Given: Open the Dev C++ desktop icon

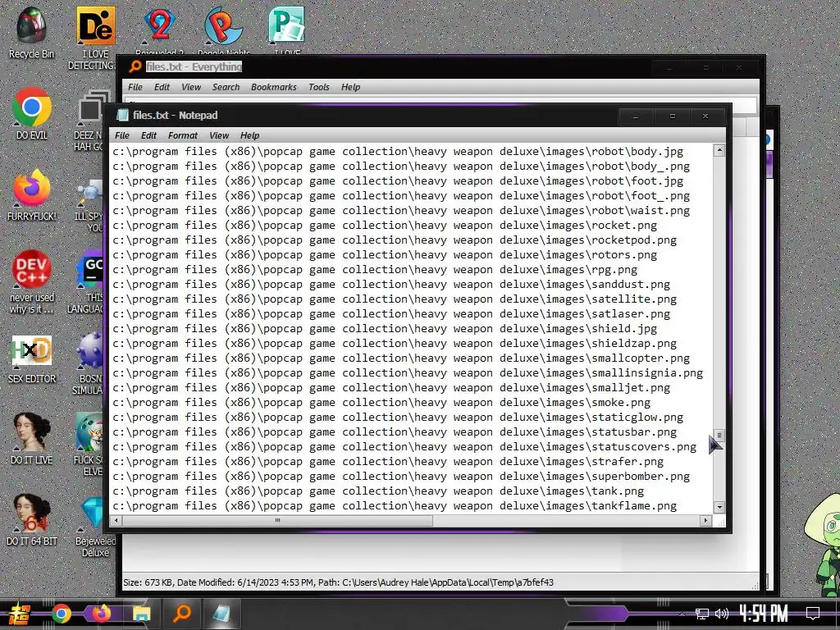Looking at the screenshot, I should pyautogui.click(x=32, y=282).
